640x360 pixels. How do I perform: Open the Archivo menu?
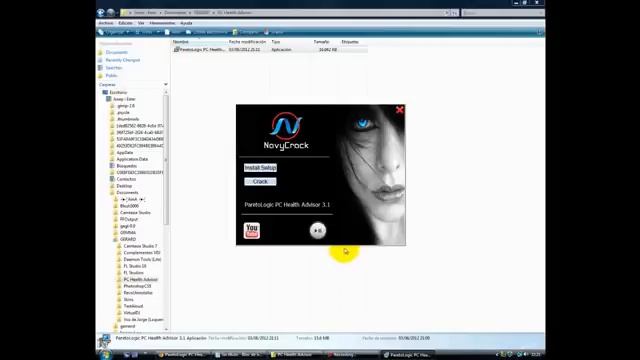tap(106, 23)
